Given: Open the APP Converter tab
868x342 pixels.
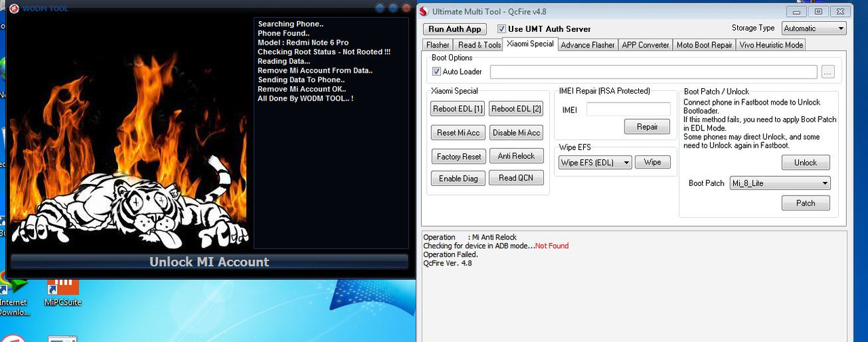Looking at the screenshot, I should (646, 45).
